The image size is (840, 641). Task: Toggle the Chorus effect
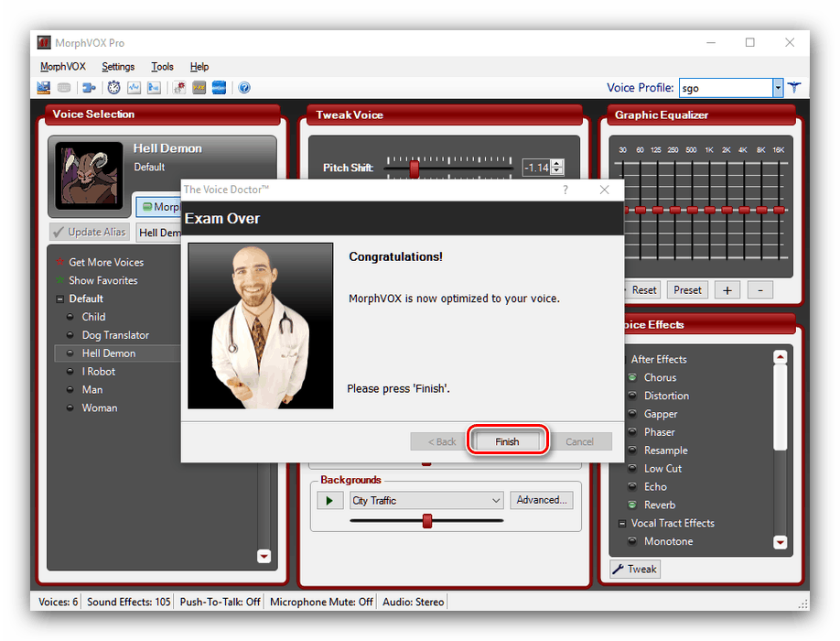point(632,377)
